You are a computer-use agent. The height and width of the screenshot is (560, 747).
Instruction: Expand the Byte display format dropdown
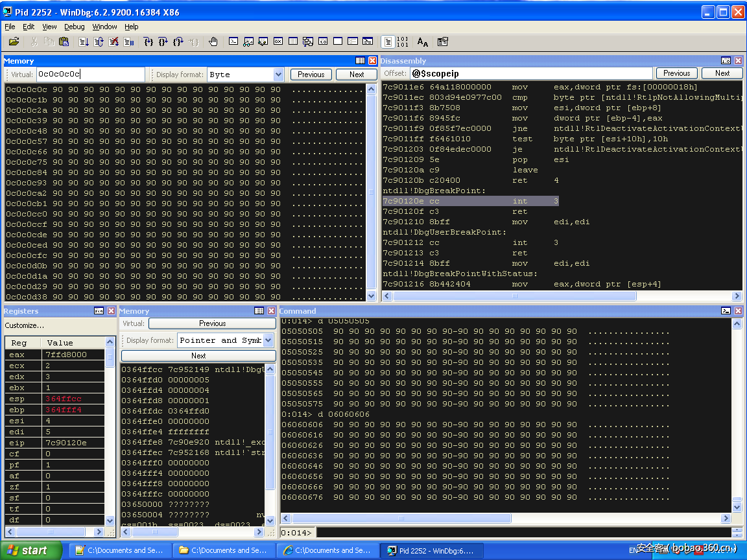click(278, 75)
